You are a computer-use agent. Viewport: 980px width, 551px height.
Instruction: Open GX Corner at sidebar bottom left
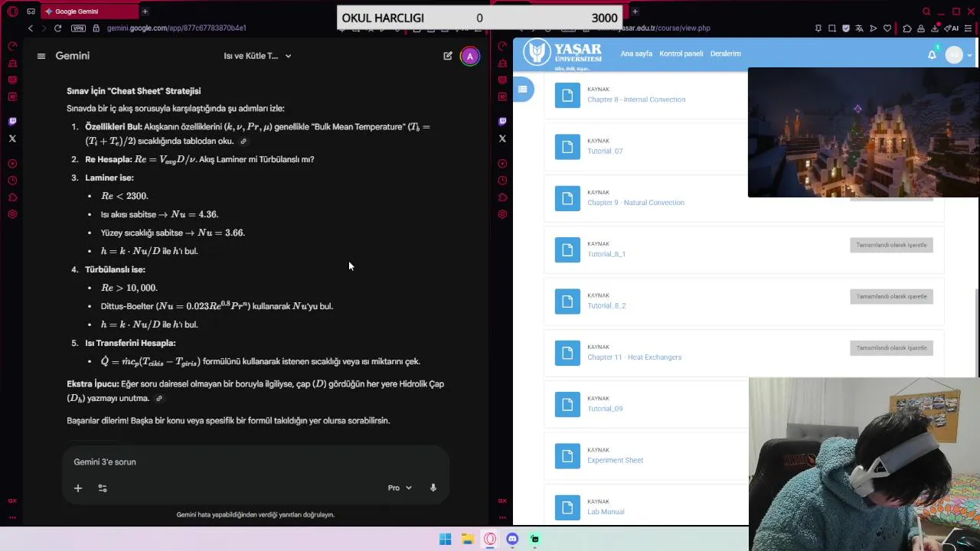coord(12,500)
